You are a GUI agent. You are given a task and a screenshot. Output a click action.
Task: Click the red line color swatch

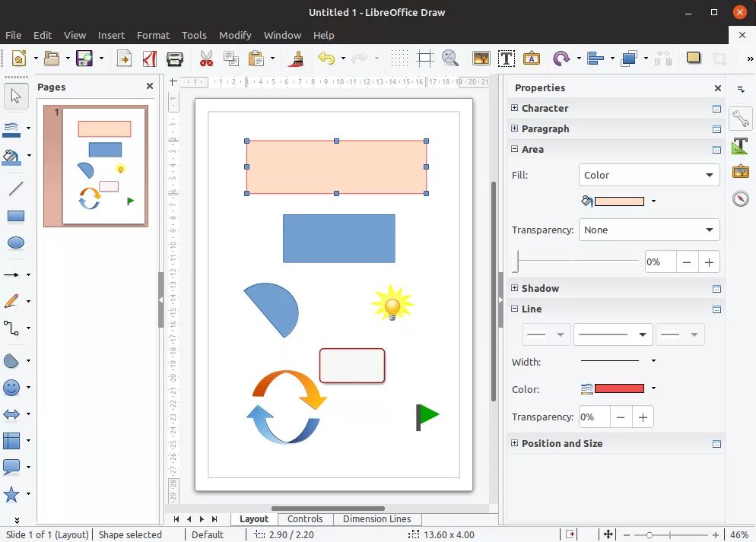(620, 388)
